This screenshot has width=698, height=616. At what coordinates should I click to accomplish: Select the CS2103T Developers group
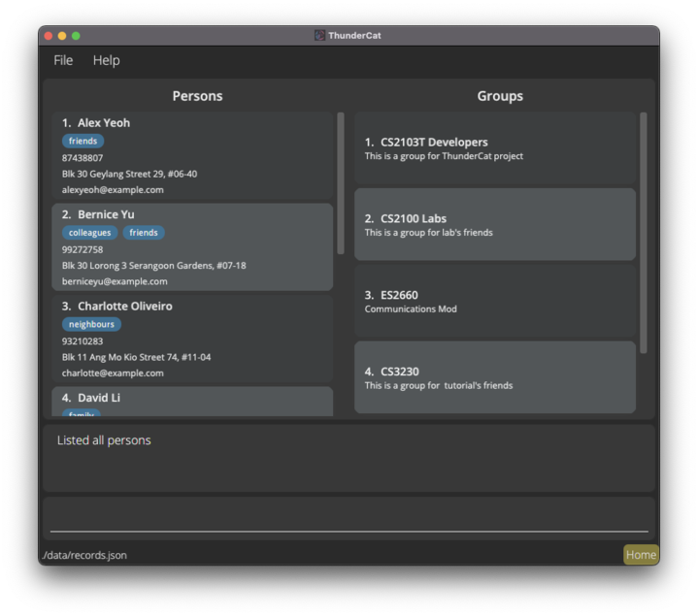495,148
